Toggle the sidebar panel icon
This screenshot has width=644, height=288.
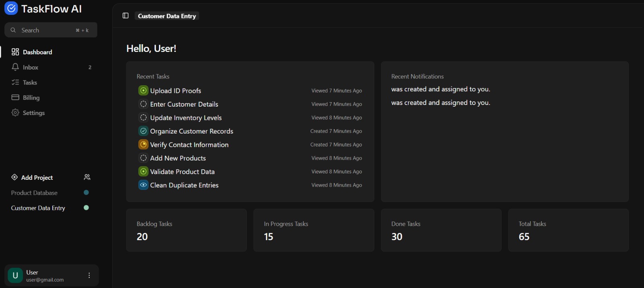click(x=126, y=16)
